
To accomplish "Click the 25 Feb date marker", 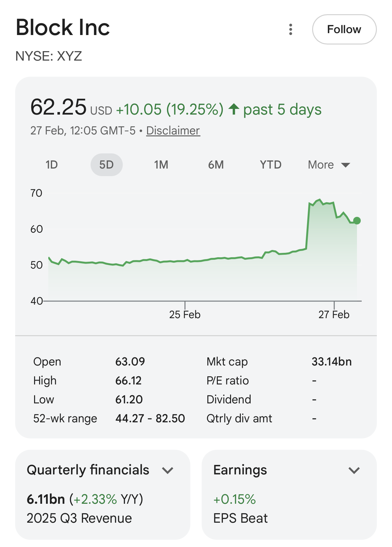I will (185, 314).
